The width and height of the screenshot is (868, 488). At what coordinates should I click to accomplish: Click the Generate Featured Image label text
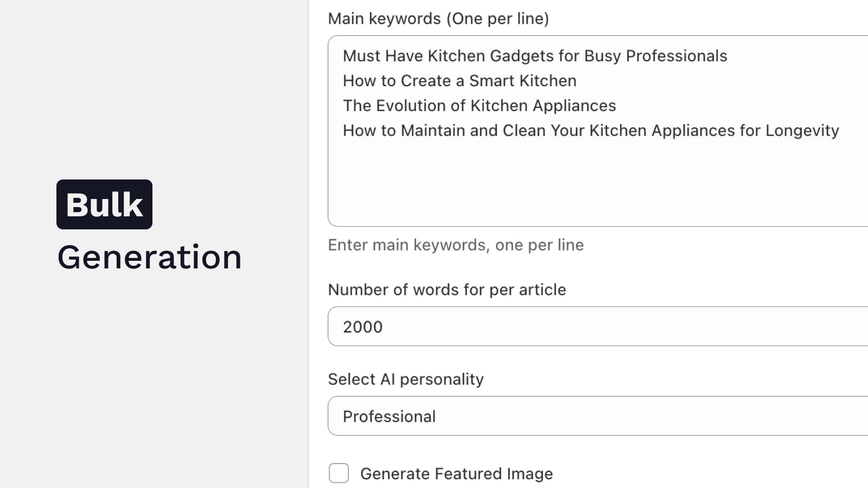coord(456,473)
